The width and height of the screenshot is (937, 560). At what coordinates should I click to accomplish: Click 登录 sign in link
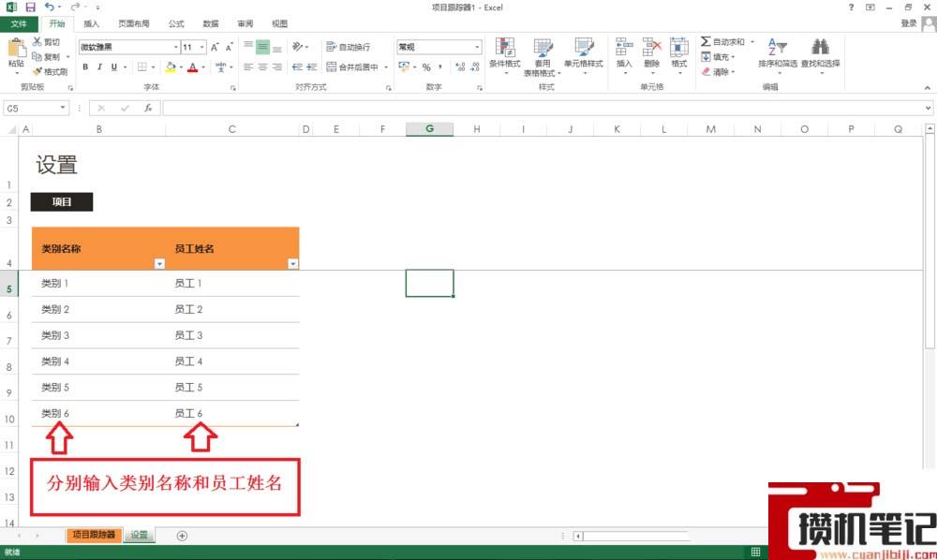(x=909, y=23)
